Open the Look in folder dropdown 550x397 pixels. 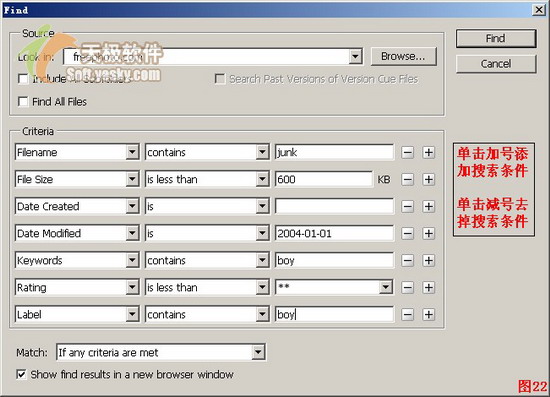[x=355, y=56]
